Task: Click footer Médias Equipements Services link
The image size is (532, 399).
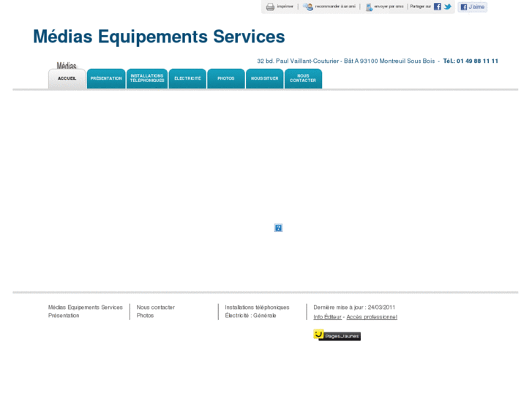Action: (x=85, y=307)
